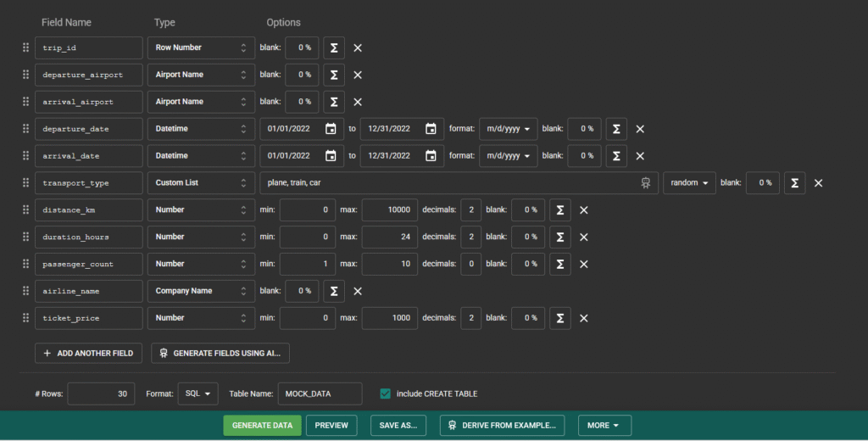Open calendar picker for arrival_date end date
The height and width of the screenshot is (441, 868).
point(431,156)
